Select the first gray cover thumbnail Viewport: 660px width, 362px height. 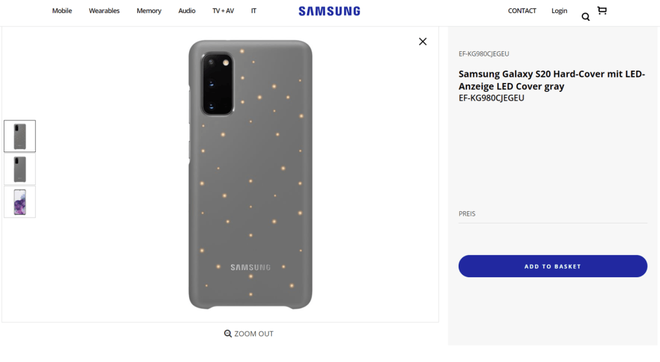pyautogui.click(x=20, y=136)
